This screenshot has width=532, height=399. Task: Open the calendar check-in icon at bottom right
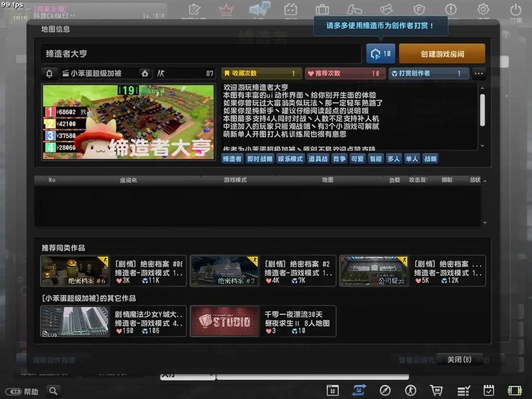(x=488, y=390)
